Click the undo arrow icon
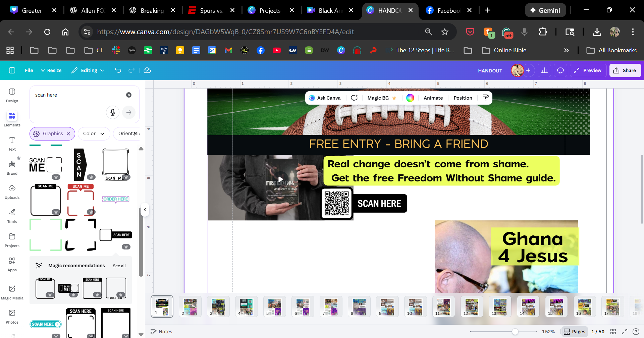The height and width of the screenshot is (338, 644). pyautogui.click(x=118, y=70)
